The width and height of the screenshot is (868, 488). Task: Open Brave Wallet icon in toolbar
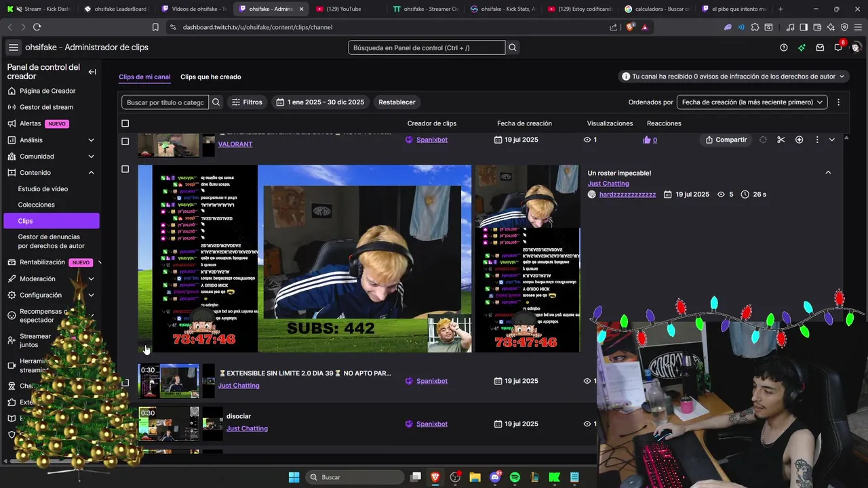pyautogui.click(x=817, y=27)
